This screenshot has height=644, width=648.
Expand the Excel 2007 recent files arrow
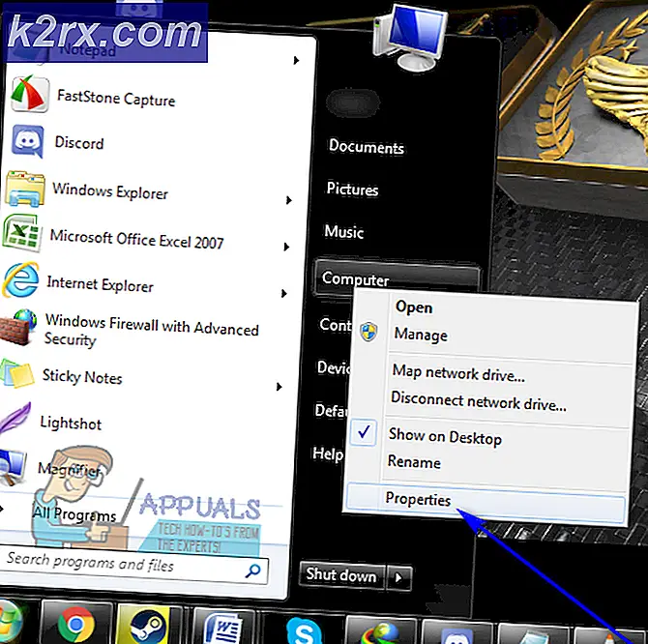pos(286,247)
